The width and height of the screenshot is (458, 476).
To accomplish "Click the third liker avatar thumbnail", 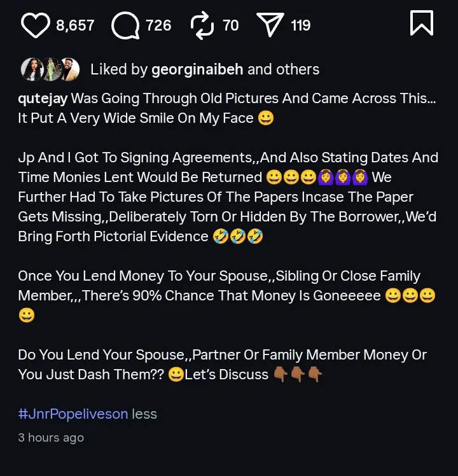I will pyautogui.click(x=69, y=69).
